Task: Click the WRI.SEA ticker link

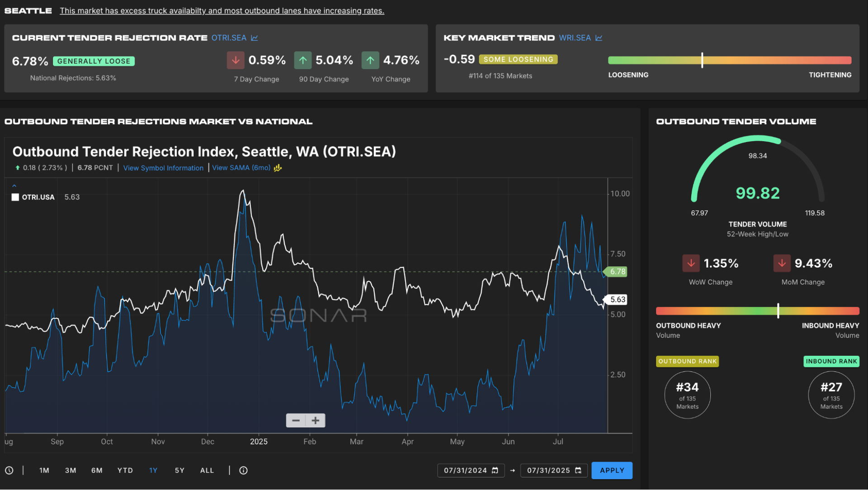Action: click(x=575, y=38)
